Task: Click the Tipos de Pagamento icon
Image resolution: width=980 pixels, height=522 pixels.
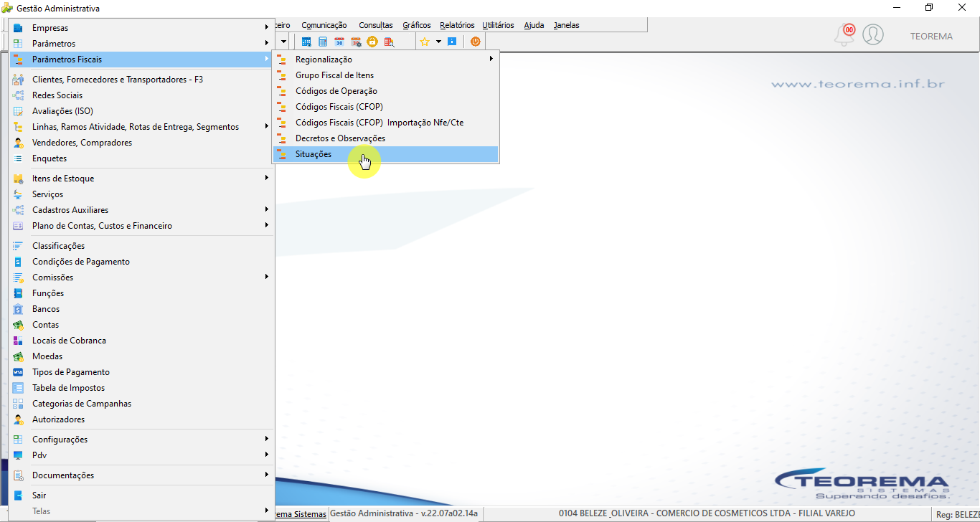Action: click(18, 372)
